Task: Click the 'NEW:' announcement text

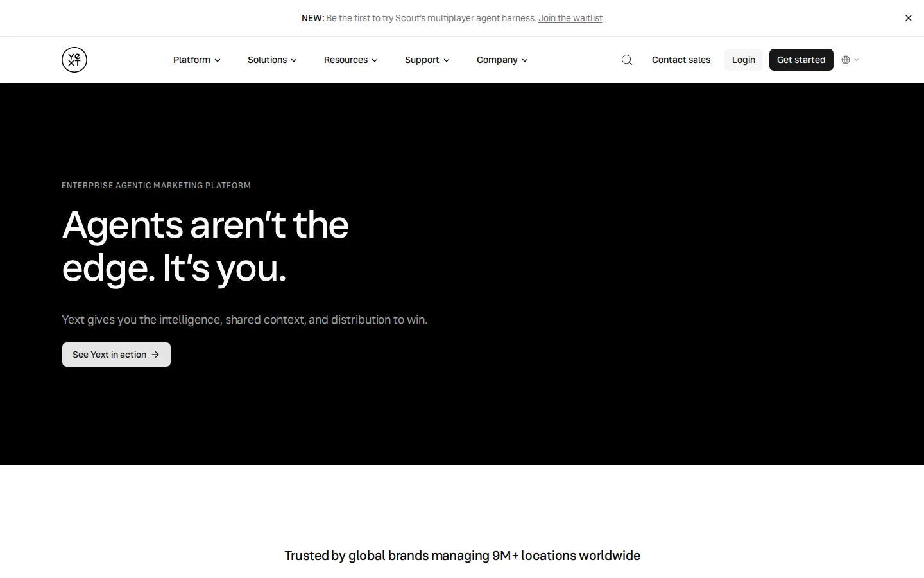Action: click(x=312, y=18)
